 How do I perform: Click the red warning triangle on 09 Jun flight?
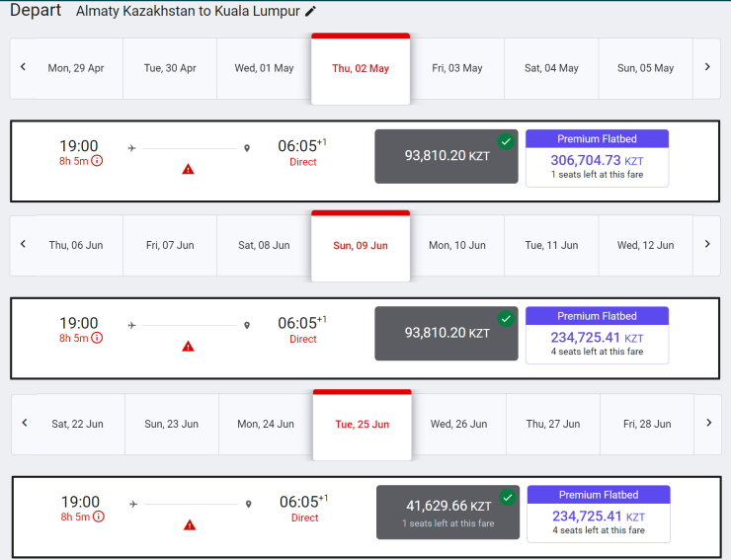(188, 346)
